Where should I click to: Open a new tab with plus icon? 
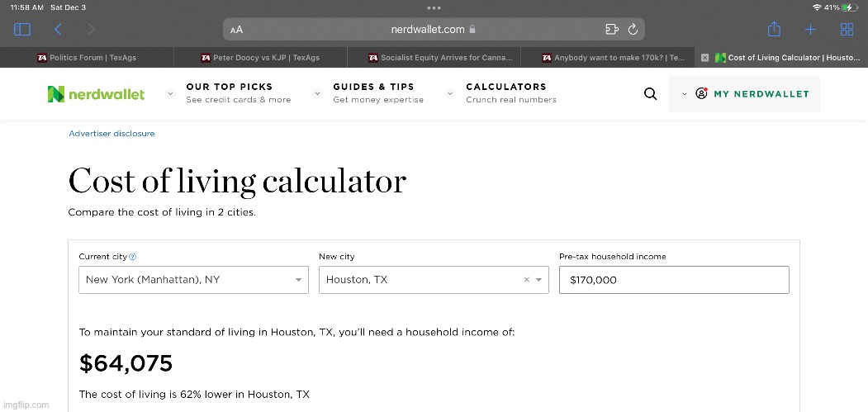tap(810, 30)
